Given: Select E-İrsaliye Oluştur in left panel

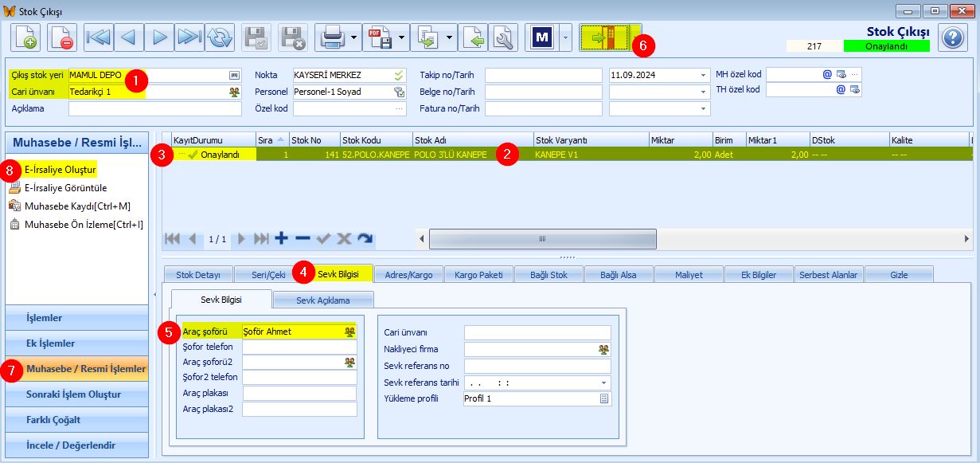Looking at the screenshot, I should [61, 170].
